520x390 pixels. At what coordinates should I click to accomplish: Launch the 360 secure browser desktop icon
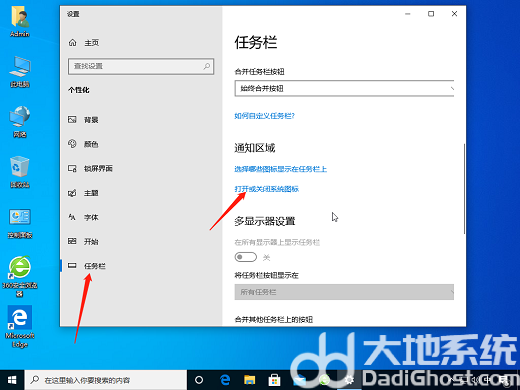20,276
